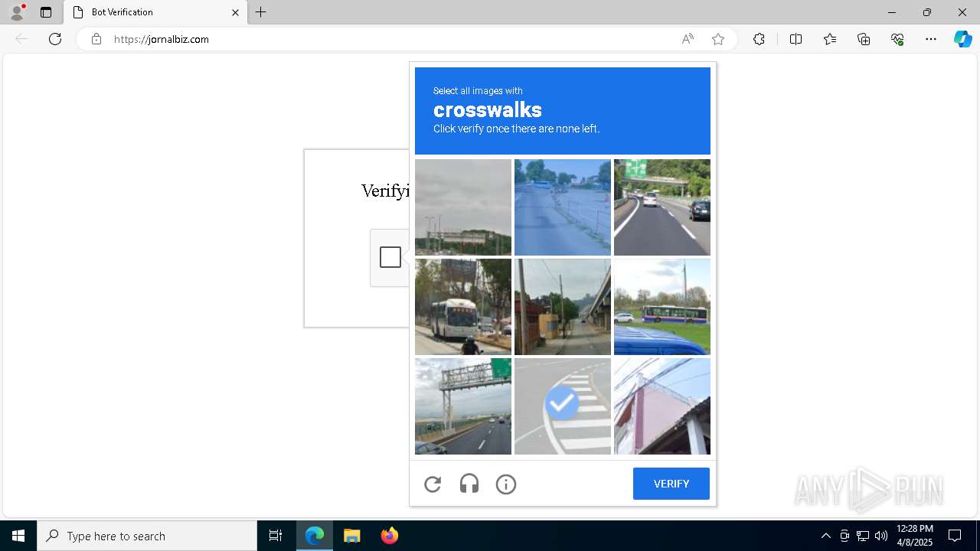Add this page to favorites star icon
This screenshot has width=980, height=551.
(718, 39)
